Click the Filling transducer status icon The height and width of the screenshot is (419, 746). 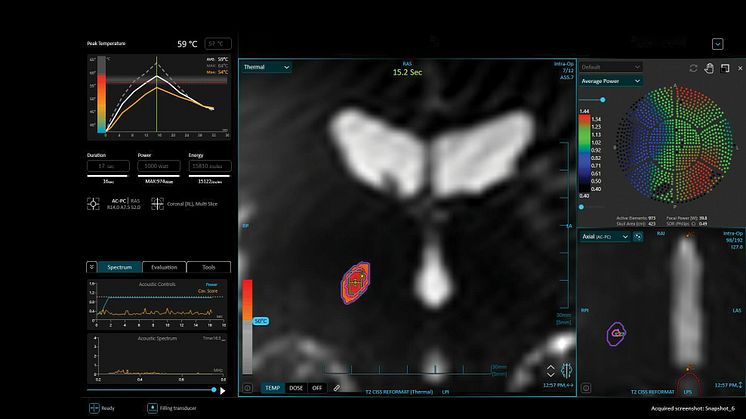click(153, 408)
